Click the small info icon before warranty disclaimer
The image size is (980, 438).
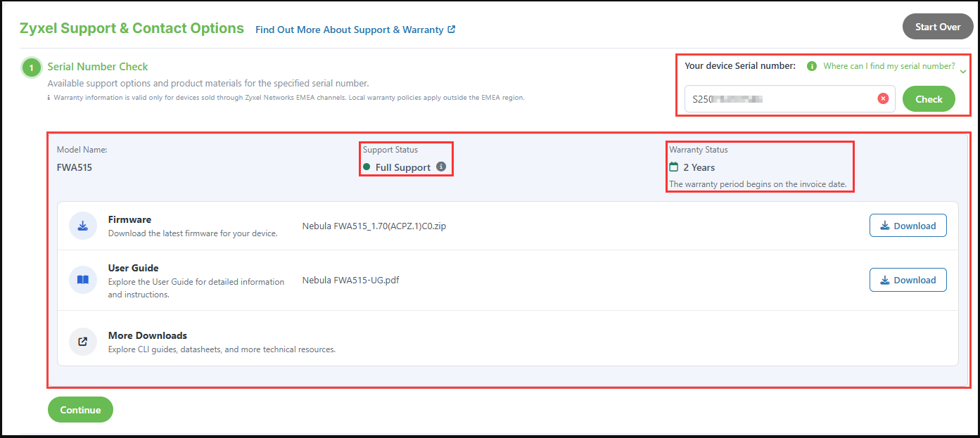tap(49, 98)
